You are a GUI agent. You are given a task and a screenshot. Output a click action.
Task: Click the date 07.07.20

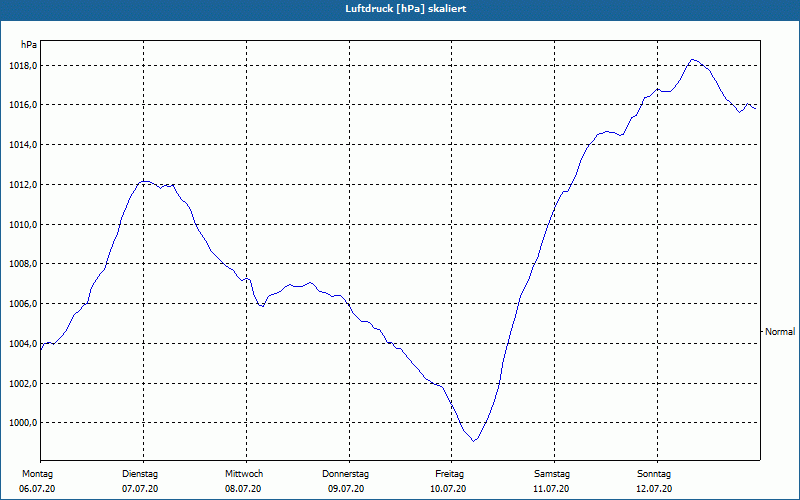140,489
